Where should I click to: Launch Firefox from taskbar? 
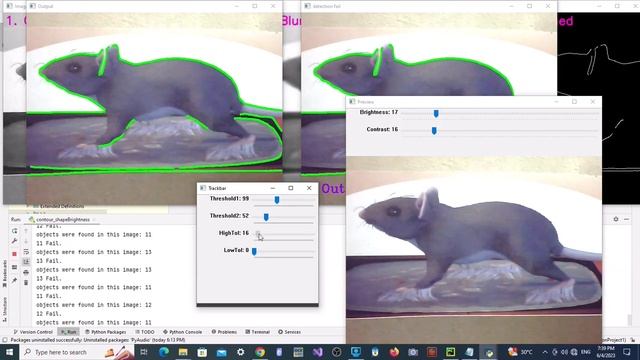click(x=394, y=352)
